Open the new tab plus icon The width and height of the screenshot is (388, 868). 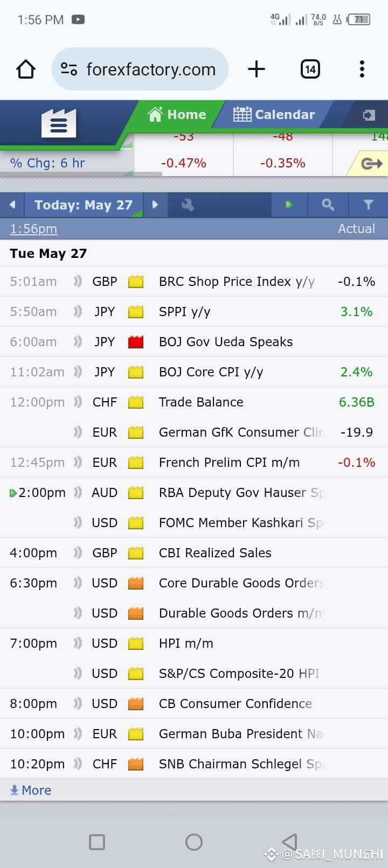click(257, 69)
